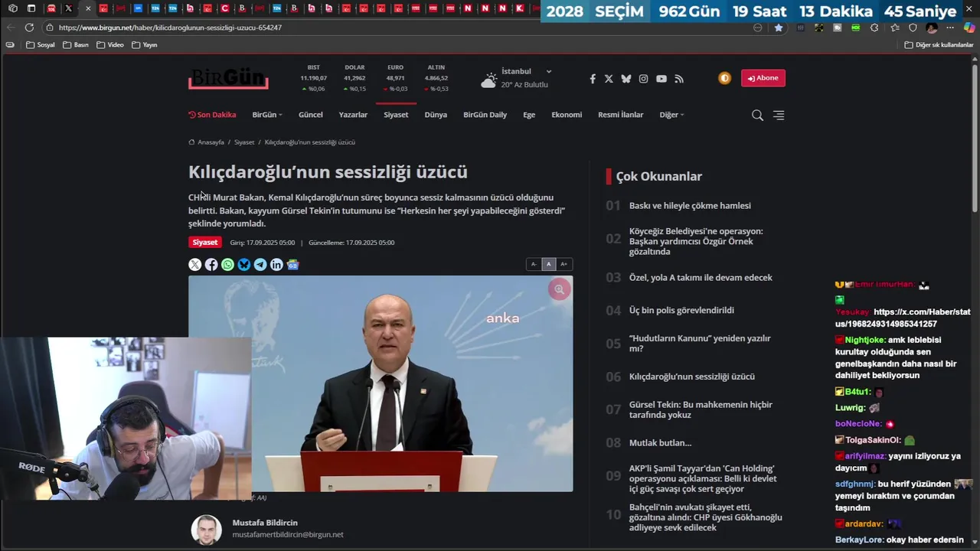Image resolution: width=980 pixels, height=551 pixels.
Task: Share article on Bluesky below the date
Action: pyautogui.click(x=244, y=265)
